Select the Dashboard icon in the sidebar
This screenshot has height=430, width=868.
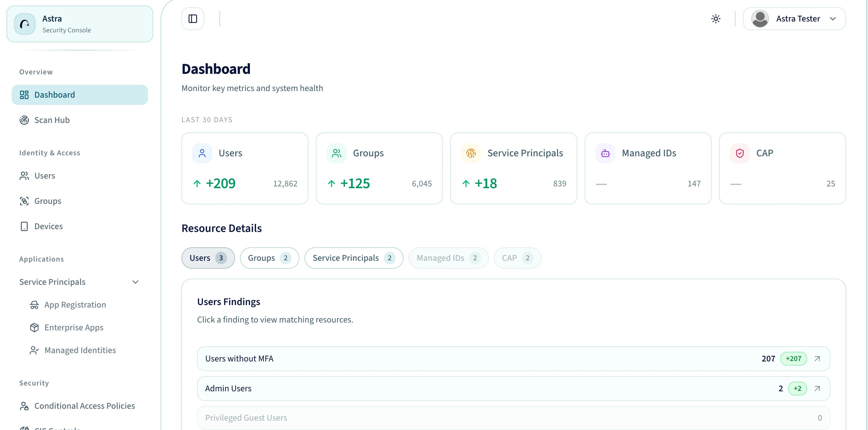tap(24, 95)
